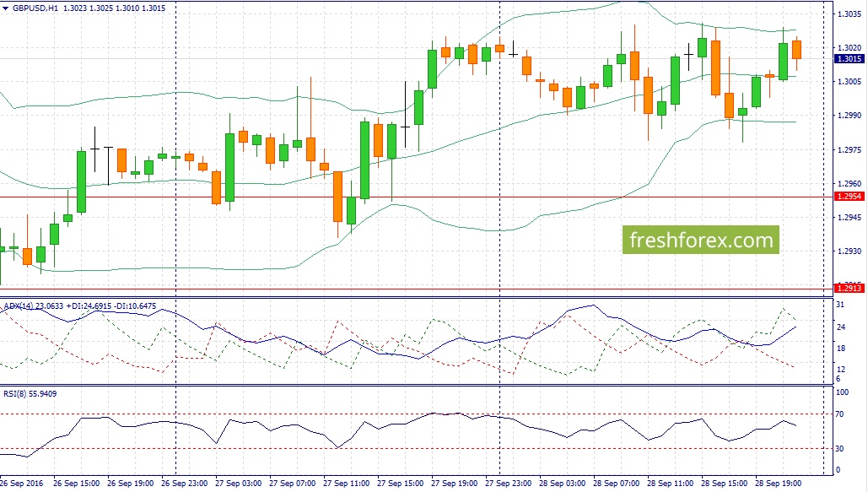Click the blue 1.3015 current price tag
Screen dimensions: 868x492
(849, 59)
